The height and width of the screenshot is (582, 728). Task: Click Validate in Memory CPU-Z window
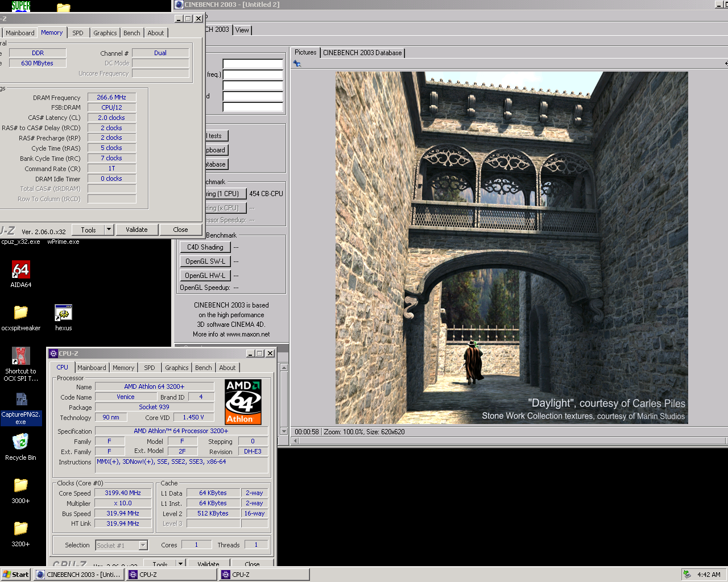point(136,230)
